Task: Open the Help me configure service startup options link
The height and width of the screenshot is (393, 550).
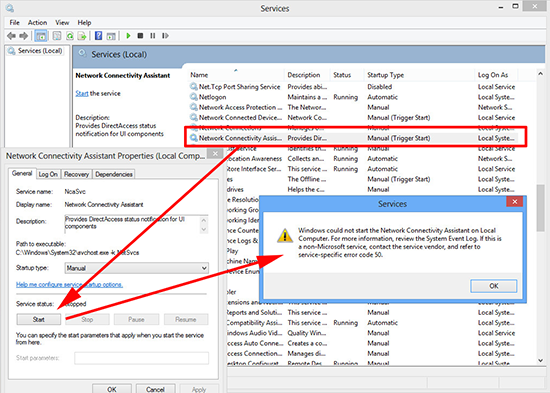Action: click(69, 285)
